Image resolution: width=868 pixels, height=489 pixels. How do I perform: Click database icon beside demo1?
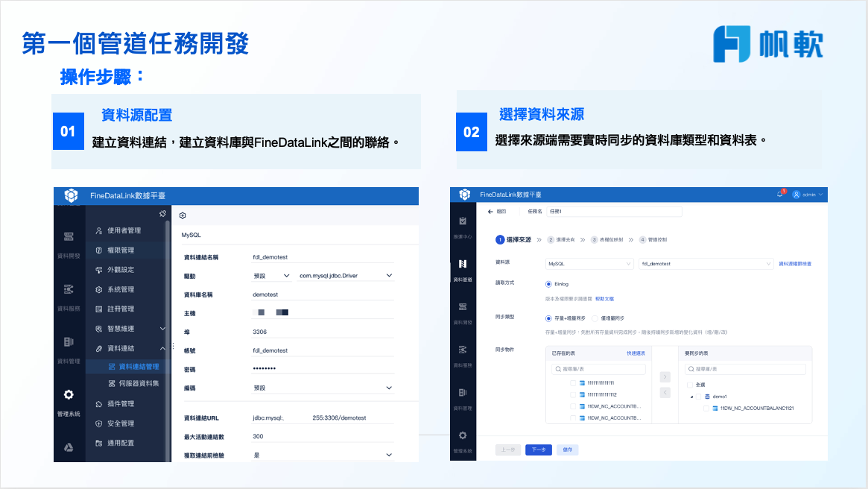pyautogui.click(x=707, y=397)
